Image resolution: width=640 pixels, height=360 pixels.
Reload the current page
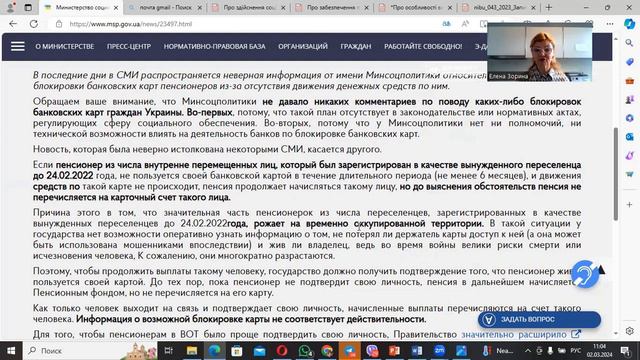point(34,24)
